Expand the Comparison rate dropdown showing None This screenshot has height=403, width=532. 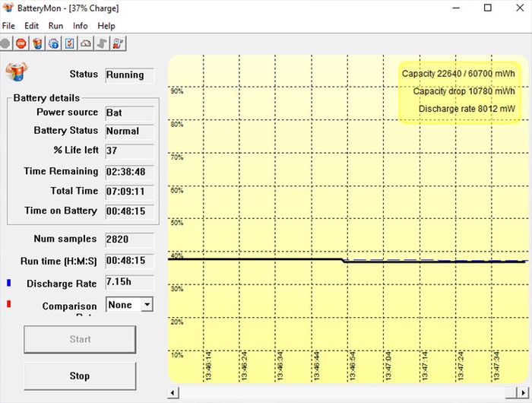pos(147,305)
